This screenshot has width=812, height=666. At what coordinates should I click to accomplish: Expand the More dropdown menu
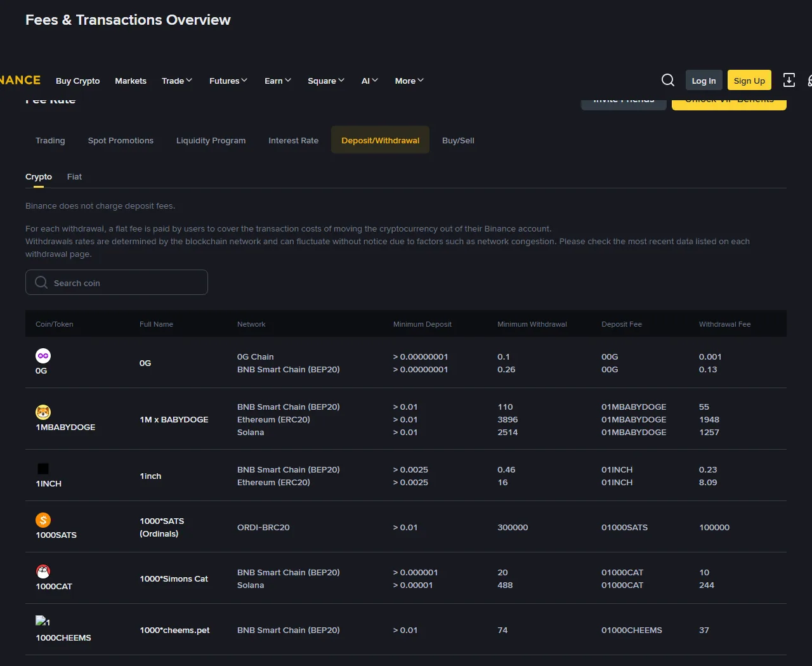pos(409,81)
